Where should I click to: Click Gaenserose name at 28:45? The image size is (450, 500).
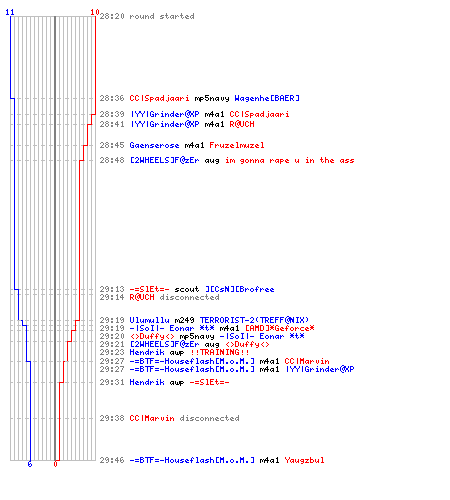(x=154, y=145)
